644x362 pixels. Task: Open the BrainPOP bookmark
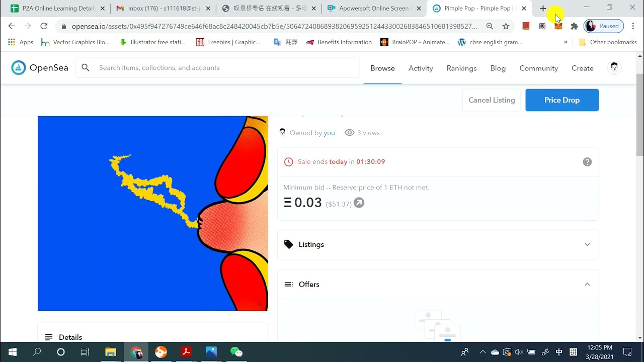click(415, 42)
